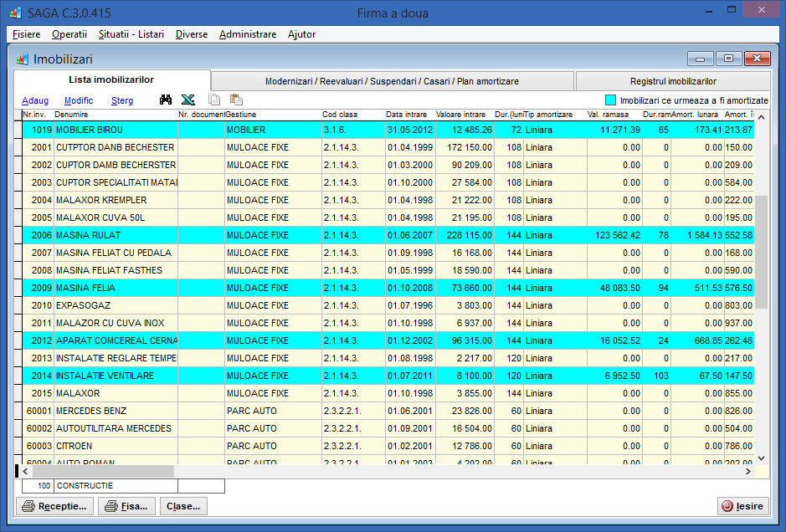Open the Operatii menu

pos(69,34)
